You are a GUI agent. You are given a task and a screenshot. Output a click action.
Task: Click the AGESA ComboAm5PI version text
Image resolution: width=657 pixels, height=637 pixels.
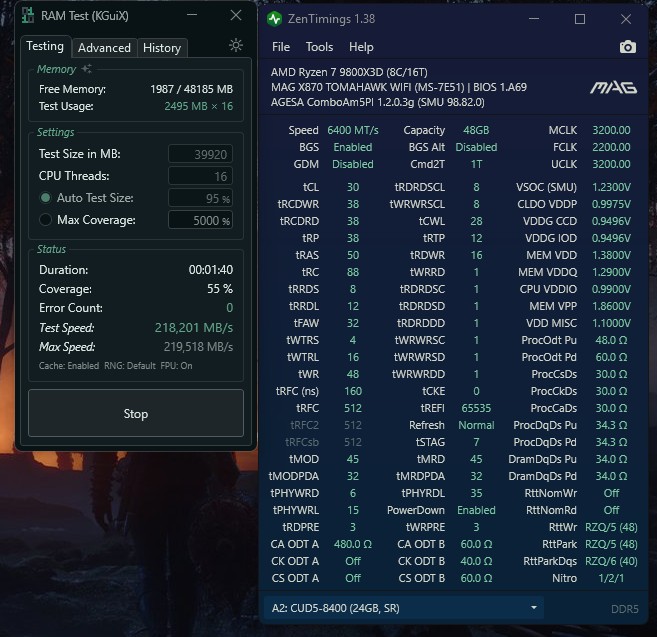378,102
